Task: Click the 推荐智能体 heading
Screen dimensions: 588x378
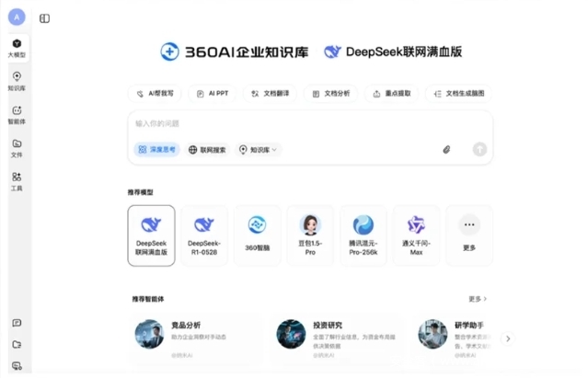Action: click(148, 299)
